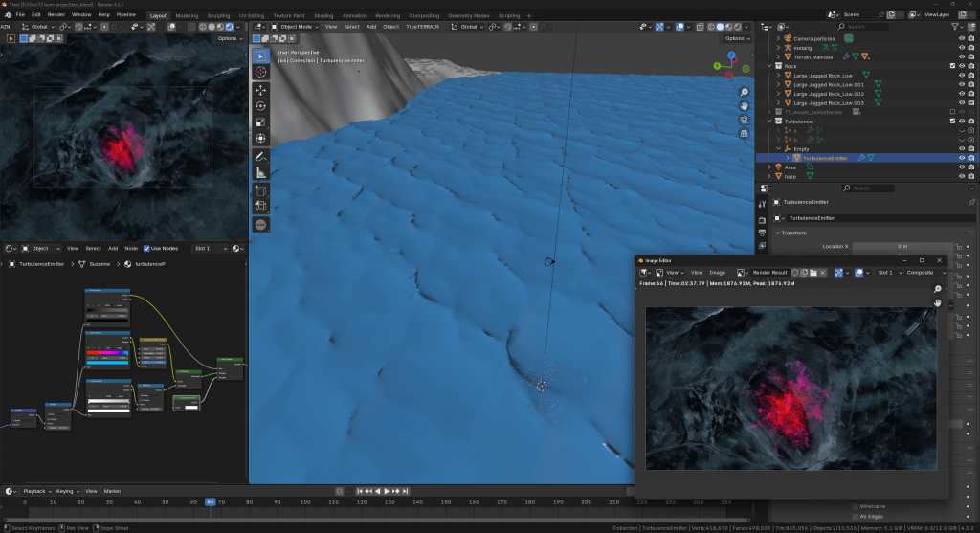Pick the Annotate pencil tool

coord(260,155)
